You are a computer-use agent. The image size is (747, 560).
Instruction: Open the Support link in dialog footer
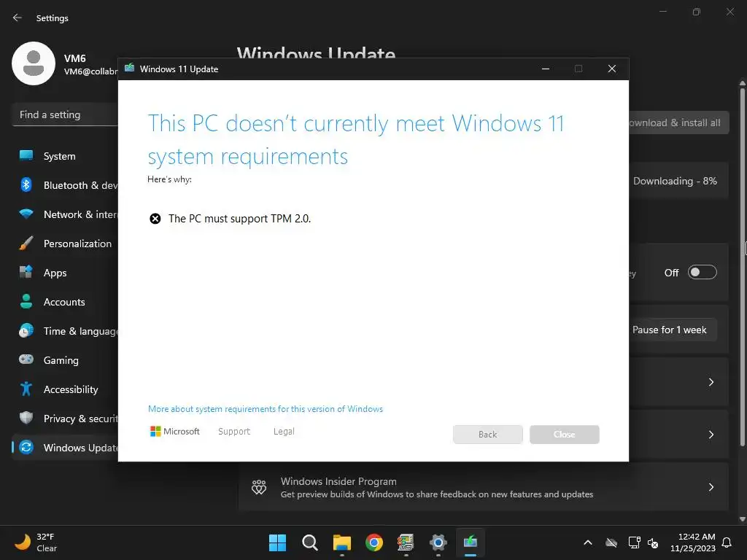coord(234,432)
